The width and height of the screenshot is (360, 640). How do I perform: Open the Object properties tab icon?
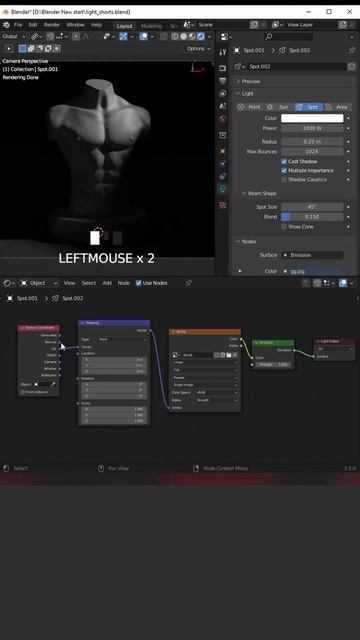click(x=222, y=151)
